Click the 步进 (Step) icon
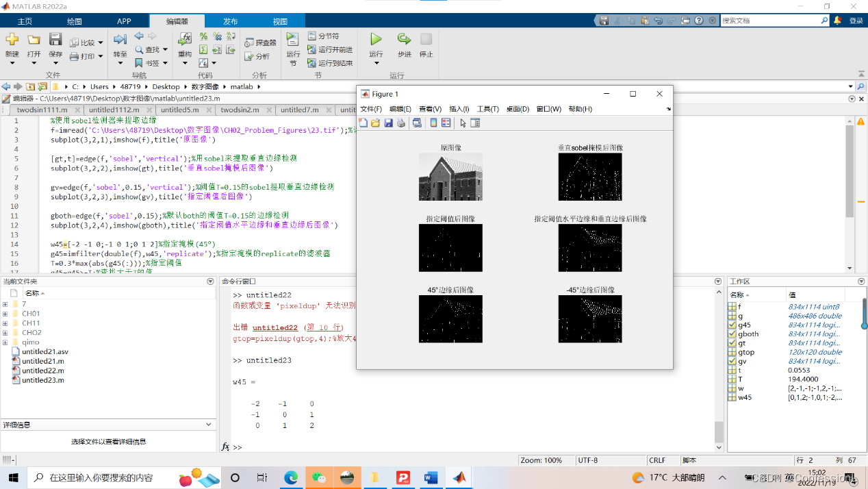The image size is (868, 489). pyautogui.click(x=405, y=39)
